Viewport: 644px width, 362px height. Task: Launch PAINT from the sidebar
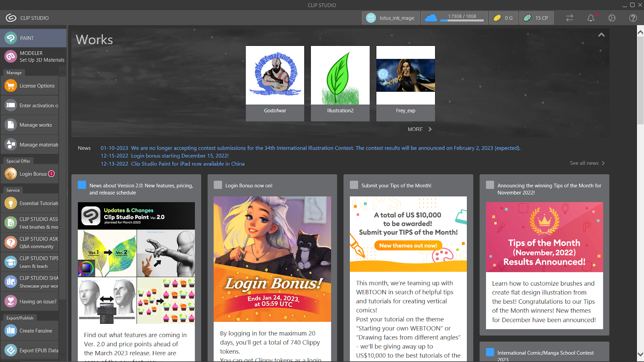[x=33, y=38]
